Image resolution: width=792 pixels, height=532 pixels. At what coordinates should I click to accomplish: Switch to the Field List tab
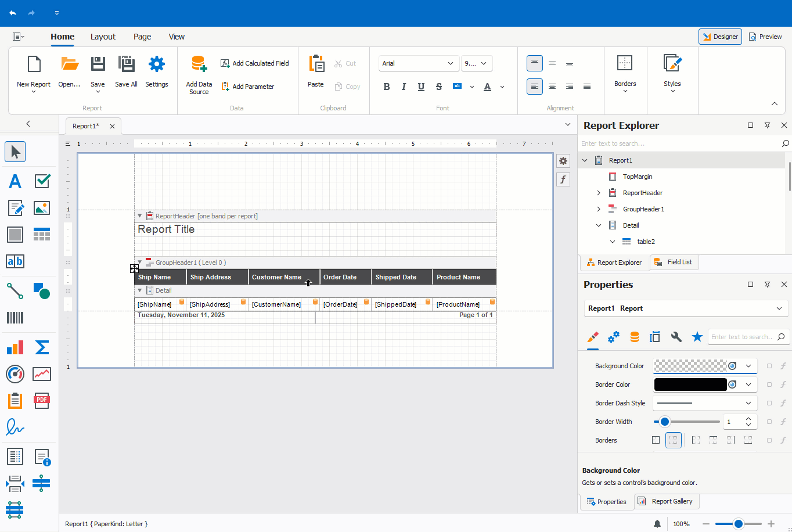coord(674,262)
